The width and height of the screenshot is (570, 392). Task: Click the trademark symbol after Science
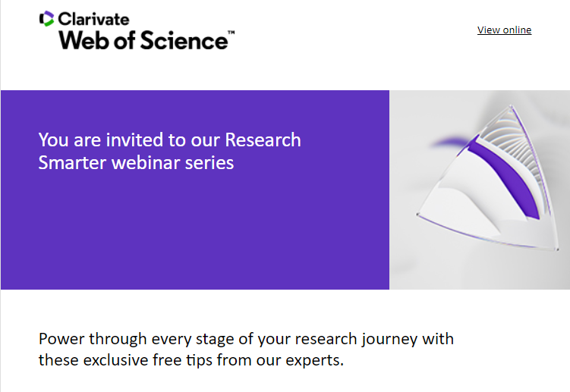(x=231, y=33)
